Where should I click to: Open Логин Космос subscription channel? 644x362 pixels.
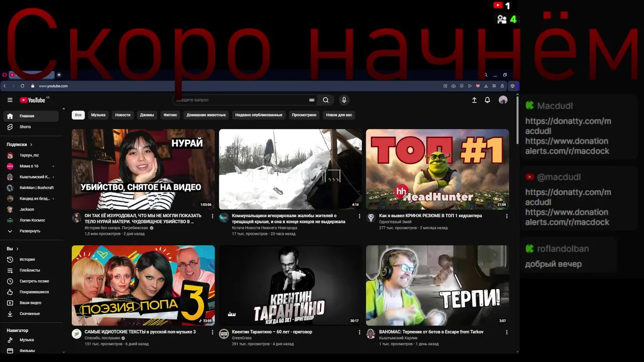coord(31,220)
